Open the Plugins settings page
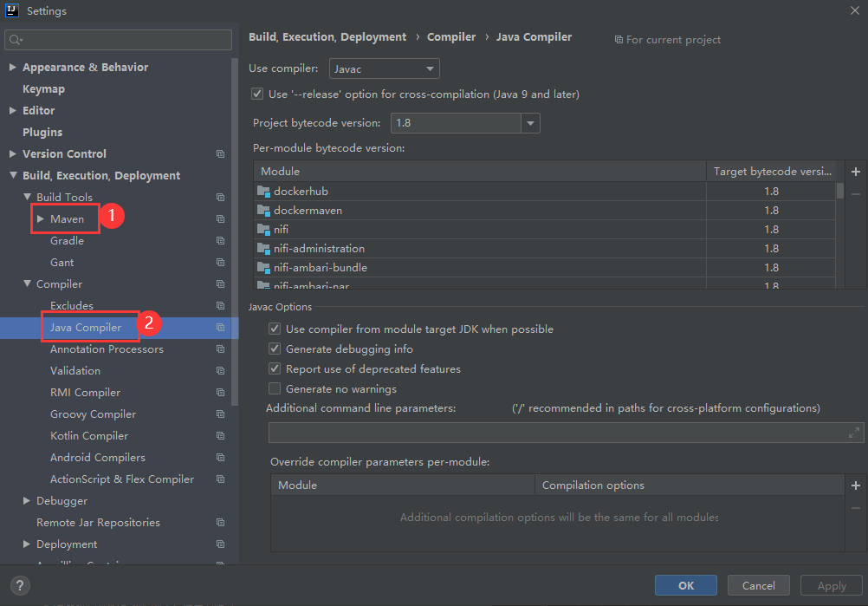 coord(42,133)
